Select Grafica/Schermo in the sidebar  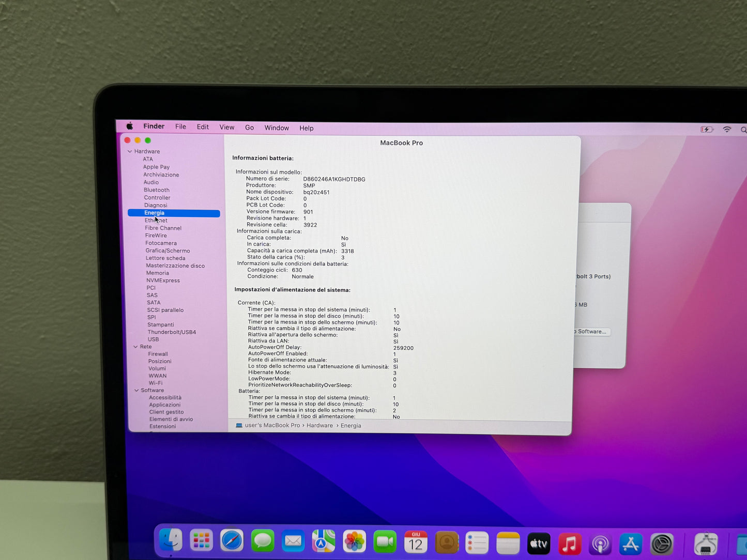(x=167, y=251)
